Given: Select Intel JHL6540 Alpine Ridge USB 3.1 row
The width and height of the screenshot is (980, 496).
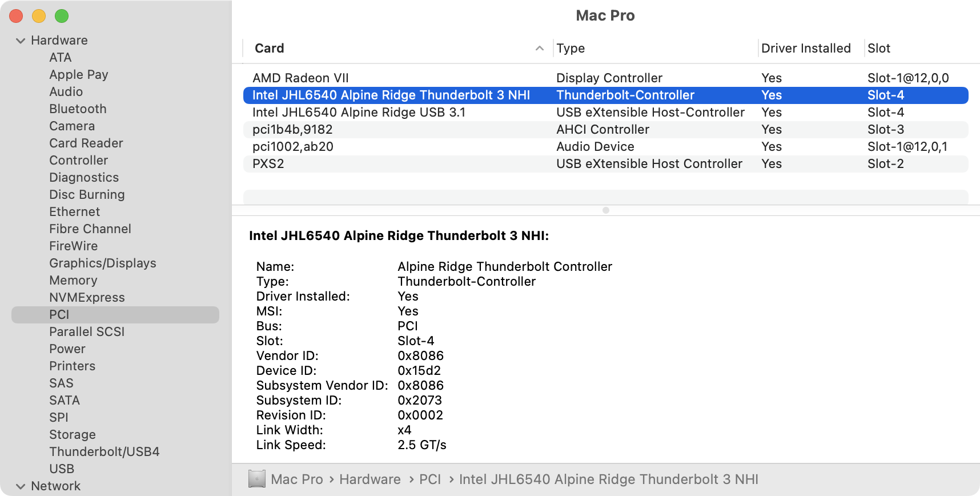Looking at the screenshot, I should tap(606, 113).
